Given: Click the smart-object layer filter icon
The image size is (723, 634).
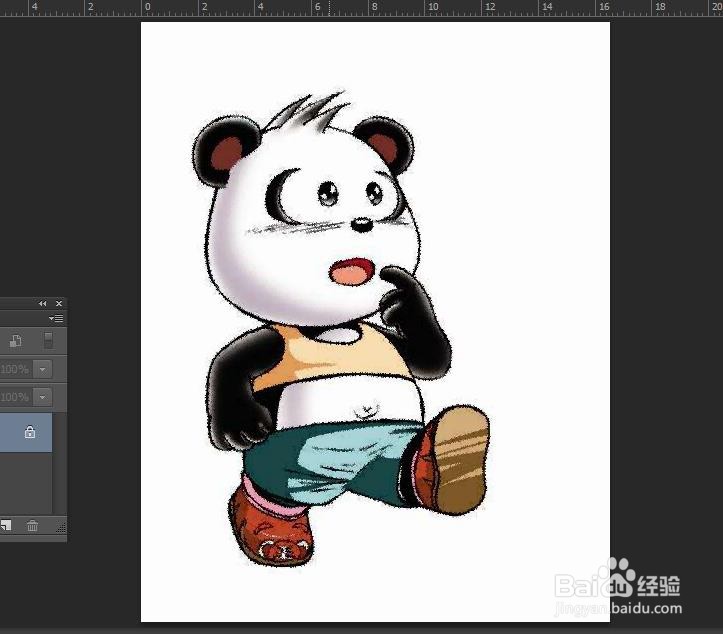Looking at the screenshot, I should [x=16, y=341].
